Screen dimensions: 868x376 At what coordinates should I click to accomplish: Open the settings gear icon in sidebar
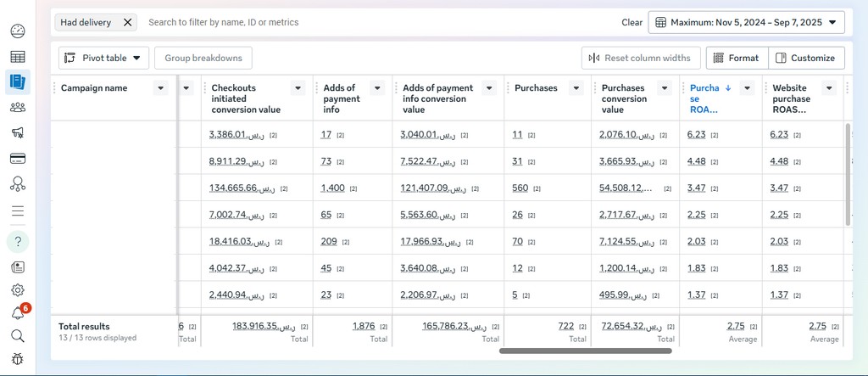pos(17,290)
